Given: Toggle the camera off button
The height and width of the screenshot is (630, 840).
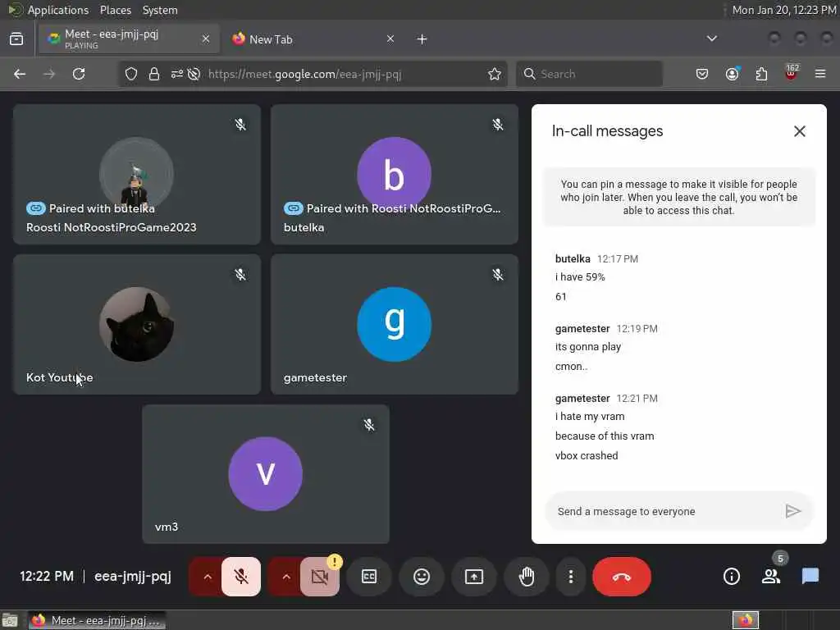Looking at the screenshot, I should [x=320, y=577].
